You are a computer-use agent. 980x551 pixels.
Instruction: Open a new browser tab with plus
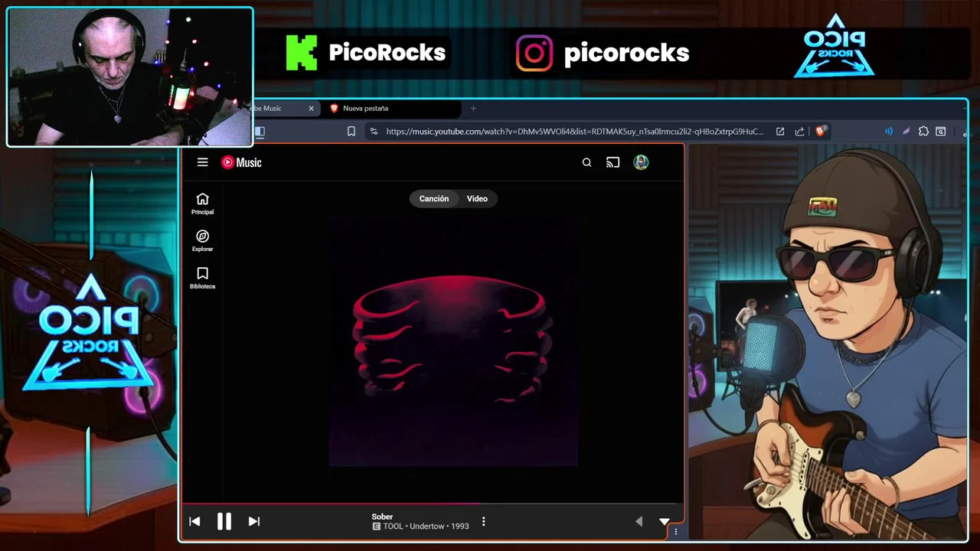pos(473,109)
